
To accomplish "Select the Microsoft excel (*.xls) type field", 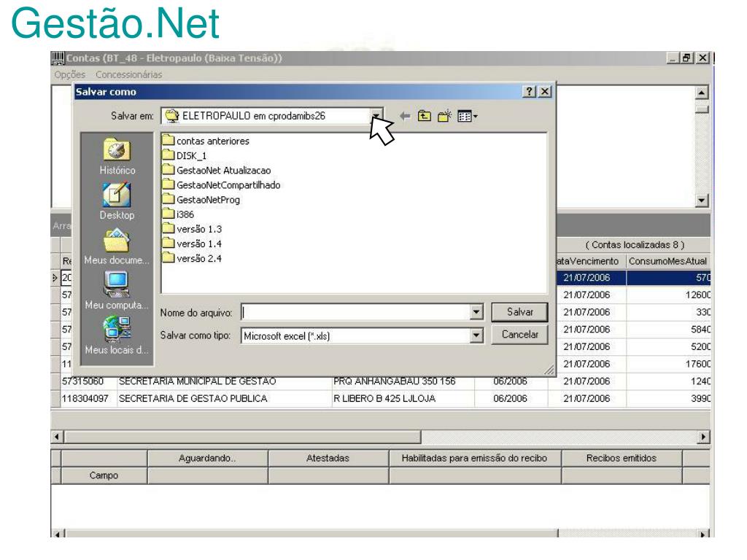I will [355, 335].
